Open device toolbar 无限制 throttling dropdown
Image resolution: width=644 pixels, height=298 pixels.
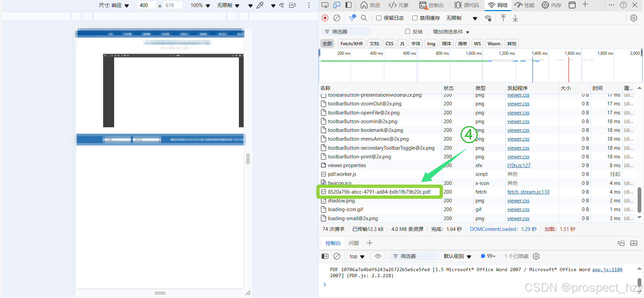(228, 5)
